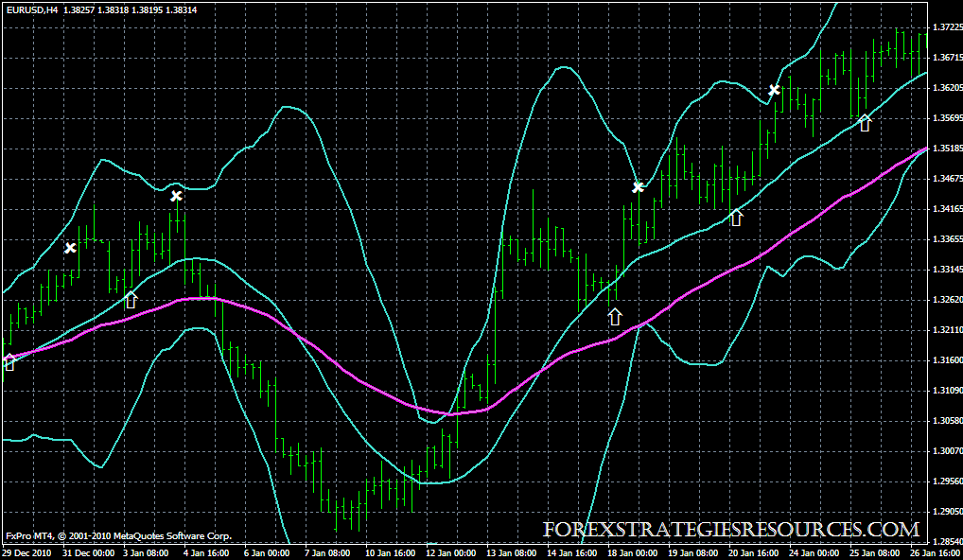Click the 25 Jan 08:00 time axis label
Screen dimensions: 963x560
click(x=876, y=553)
